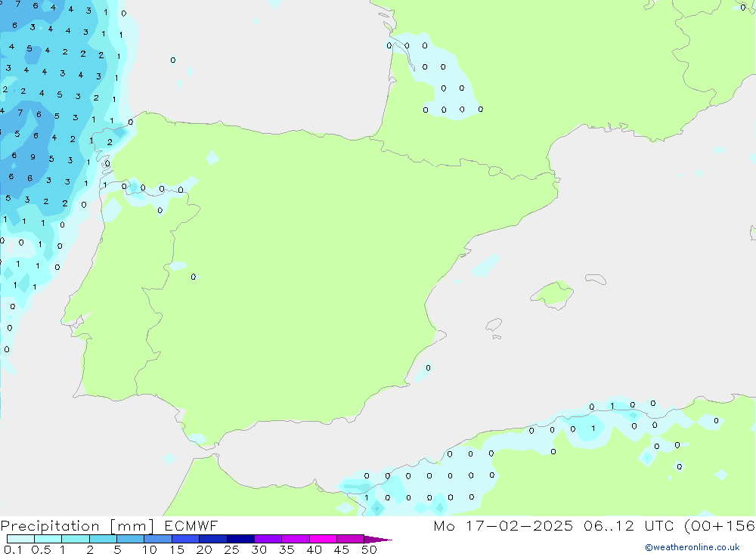Viewport: 756px width, 554px height.
Task: Click the '9' precipitation value on the map
Action: [x=33, y=156]
